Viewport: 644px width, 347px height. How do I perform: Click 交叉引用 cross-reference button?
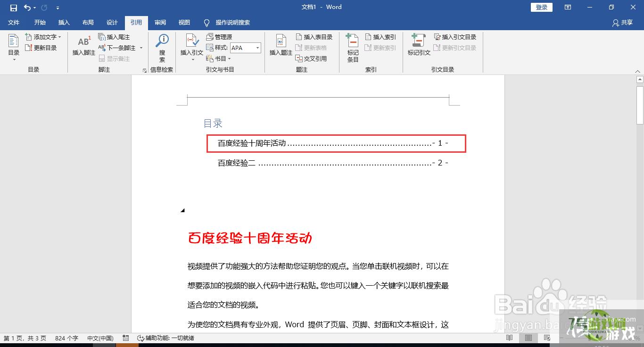click(x=311, y=58)
